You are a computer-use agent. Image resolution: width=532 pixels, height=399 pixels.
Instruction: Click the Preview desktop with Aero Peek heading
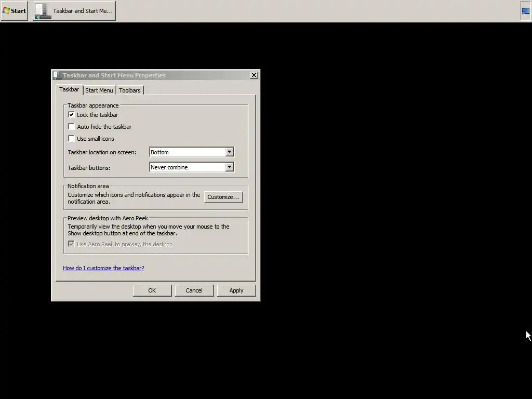click(x=108, y=218)
